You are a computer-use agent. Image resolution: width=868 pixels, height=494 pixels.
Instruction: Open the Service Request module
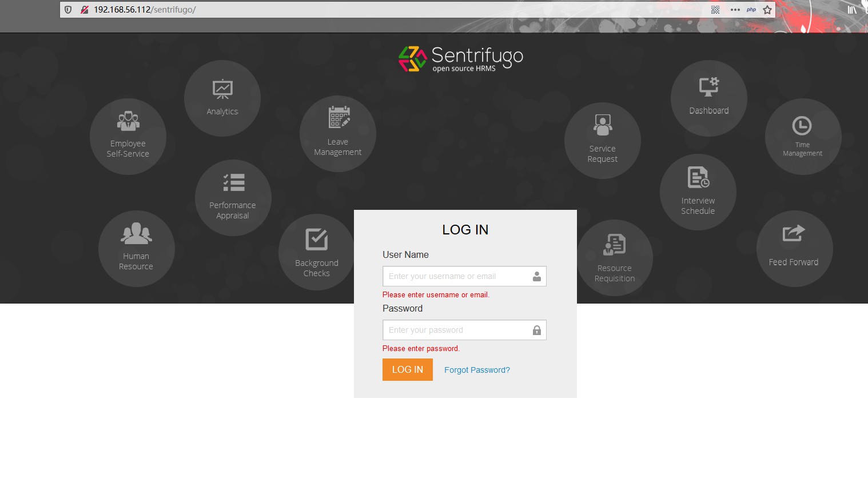coord(603,141)
